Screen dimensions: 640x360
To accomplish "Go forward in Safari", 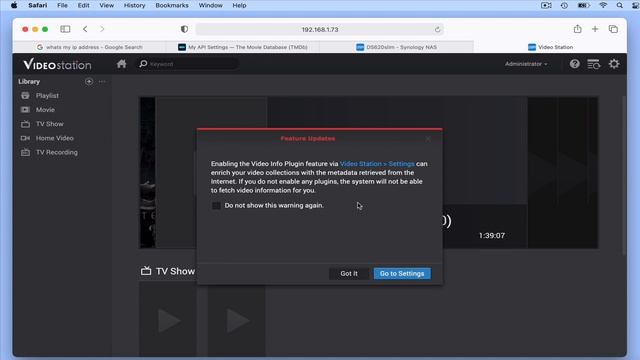I will click(x=102, y=29).
